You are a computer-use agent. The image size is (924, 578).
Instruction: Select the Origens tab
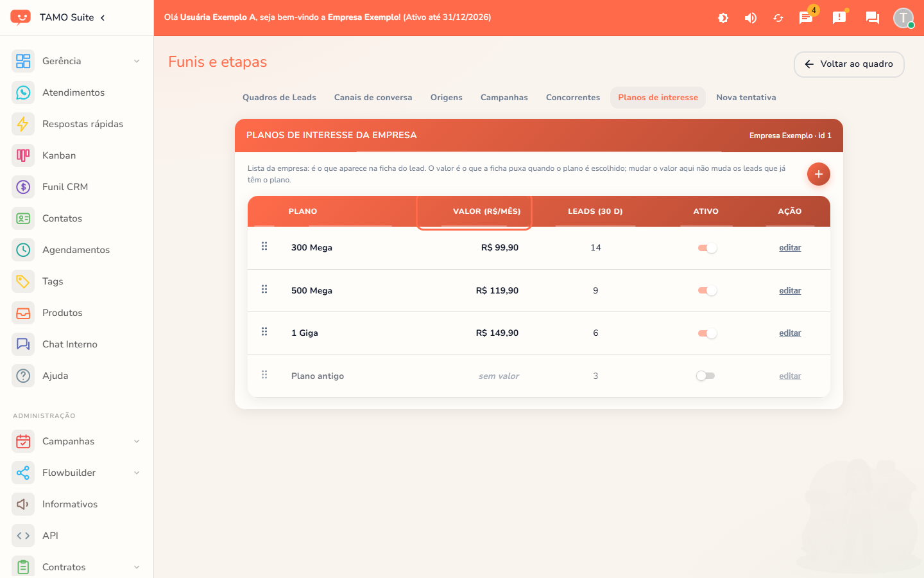[447, 98]
